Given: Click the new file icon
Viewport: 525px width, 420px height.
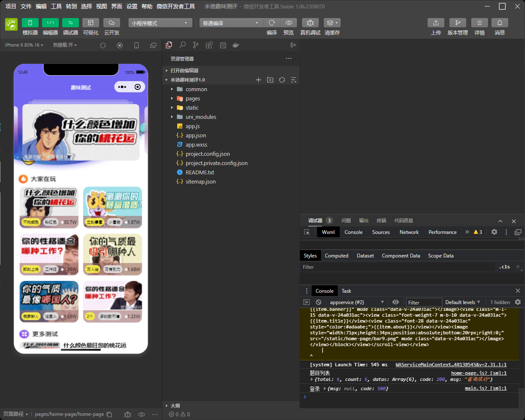Looking at the screenshot, I should (x=258, y=80).
